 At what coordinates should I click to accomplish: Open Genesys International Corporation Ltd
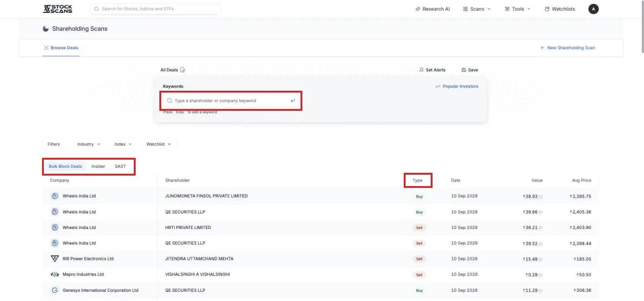100,290
